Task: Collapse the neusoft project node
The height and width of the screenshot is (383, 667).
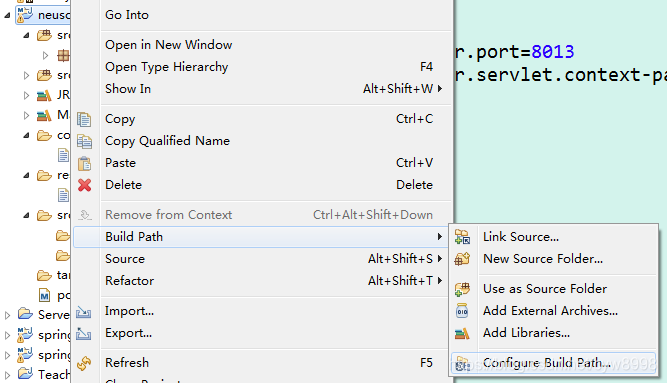Action: coord(7,15)
